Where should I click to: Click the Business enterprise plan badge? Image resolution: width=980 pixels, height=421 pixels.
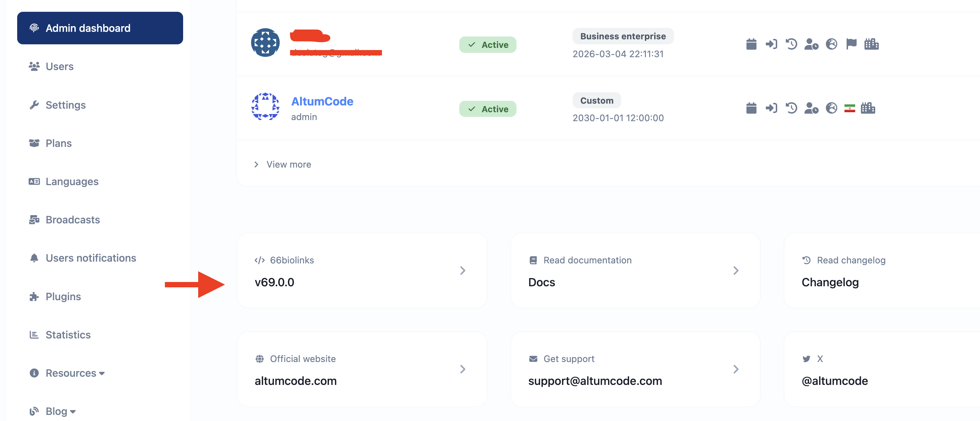pos(623,36)
